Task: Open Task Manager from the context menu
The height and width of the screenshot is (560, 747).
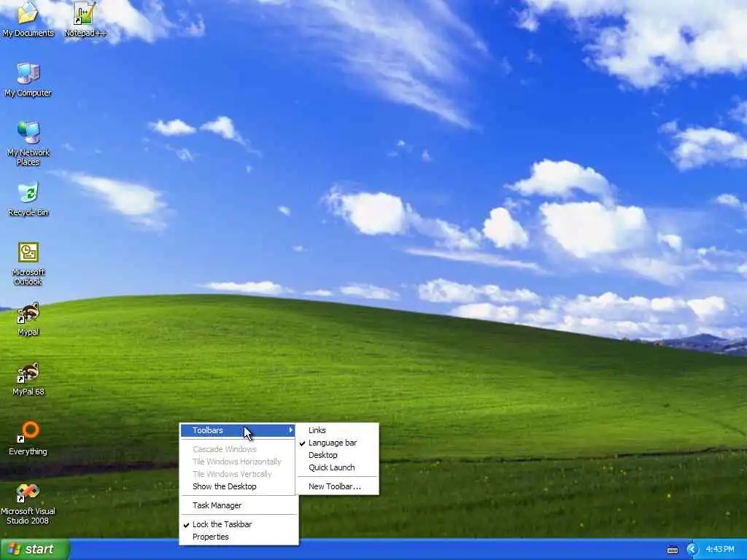Action: [x=238, y=506]
